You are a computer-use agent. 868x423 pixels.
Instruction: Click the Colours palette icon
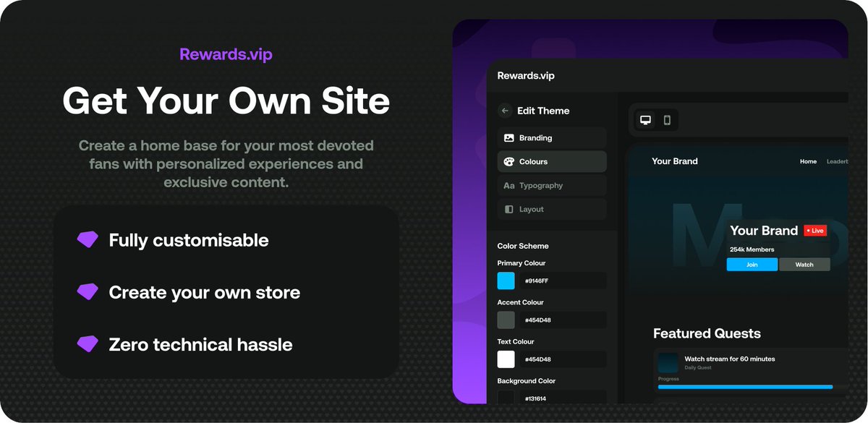pyautogui.click(x=509, y=162)
